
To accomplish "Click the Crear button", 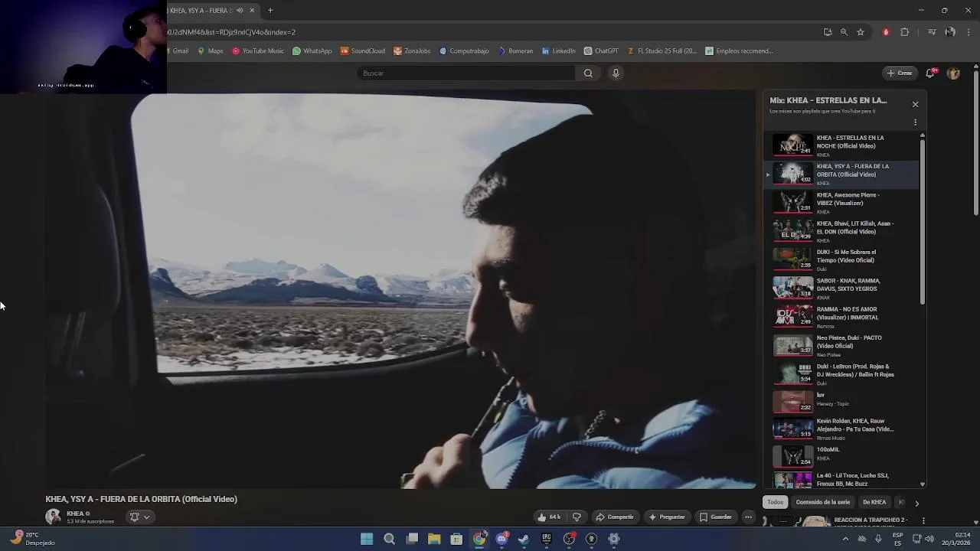I will click(x=900, y=73).
